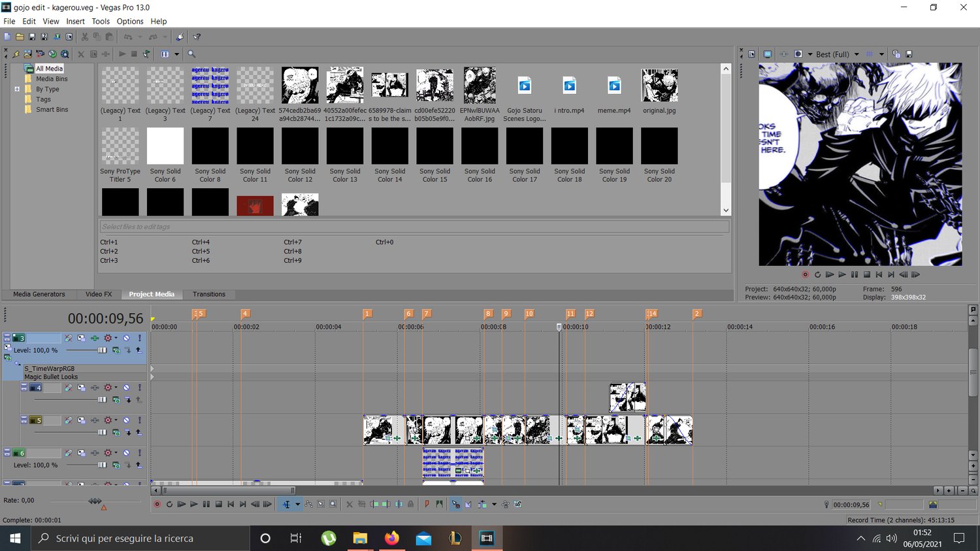Open the Mail app in the taskbar
The height and width of the screenshot is (551, 980).
[x=423, y=538]
